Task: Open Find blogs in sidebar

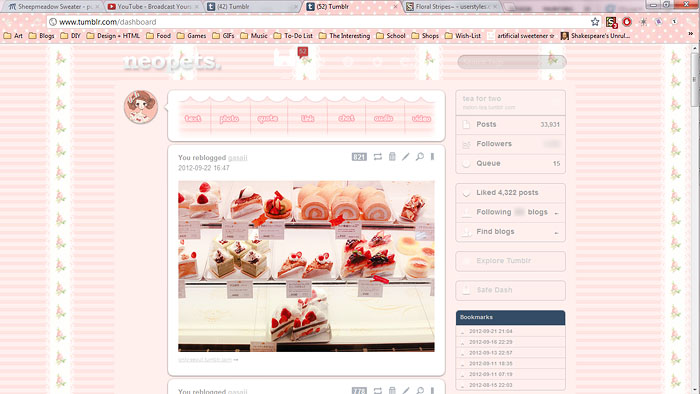Action: [x=511, y=232]
